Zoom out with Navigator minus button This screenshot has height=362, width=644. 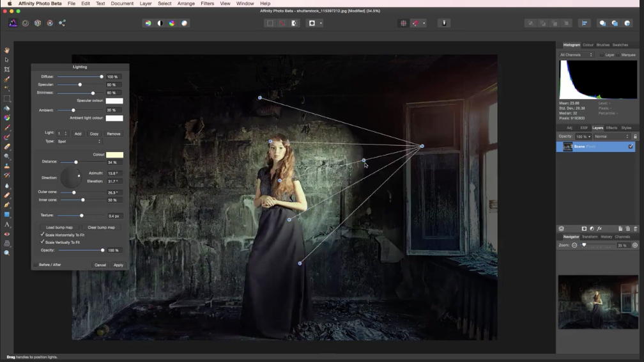tap(574, 245)
